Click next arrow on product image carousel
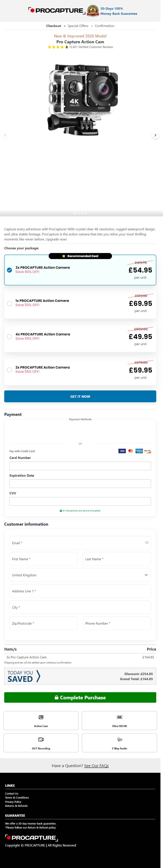The width and height of the screenshot is (163, 868). point(155,135)
